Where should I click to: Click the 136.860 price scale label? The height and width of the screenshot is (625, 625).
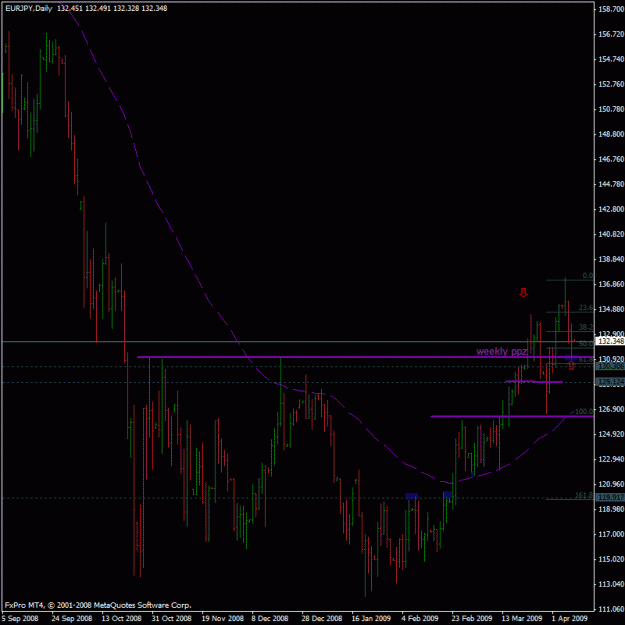611,284
